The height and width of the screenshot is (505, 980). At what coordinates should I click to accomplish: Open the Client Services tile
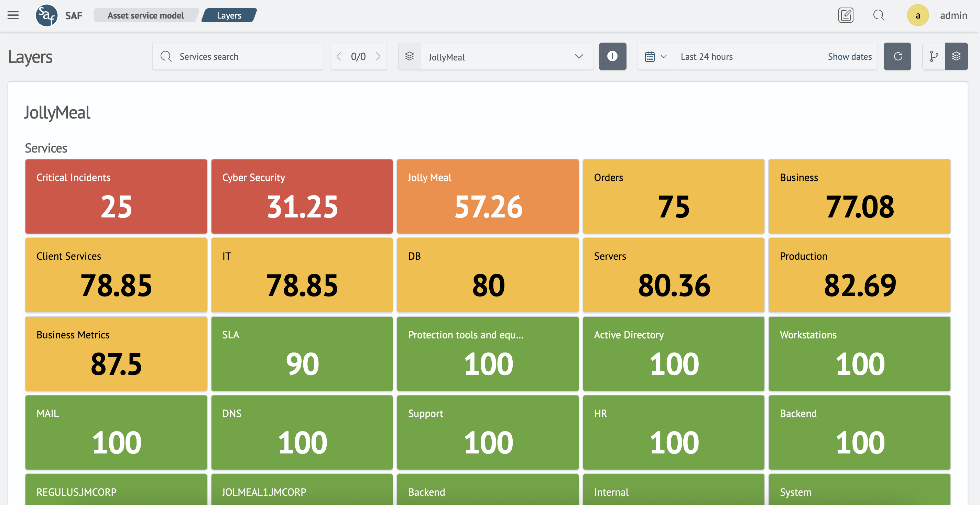(x=116, y=275)
